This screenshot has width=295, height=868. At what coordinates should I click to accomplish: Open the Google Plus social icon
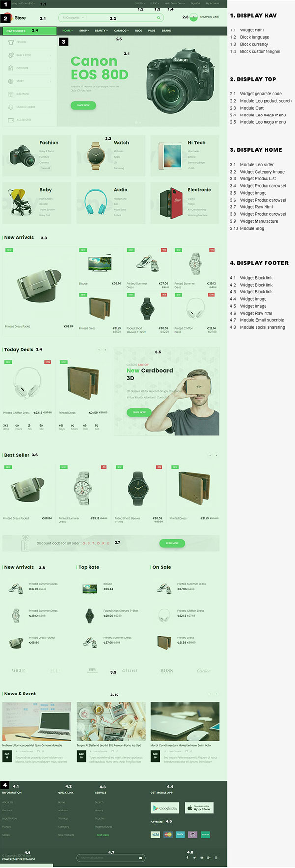(209, 857)
